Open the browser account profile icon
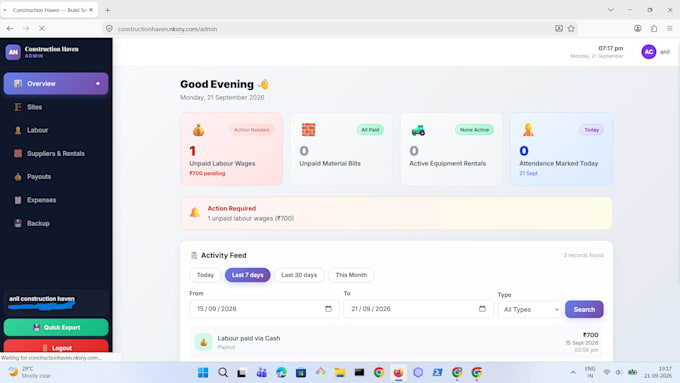The height and width of the screenshot is (383, 680). pos(638,29)
